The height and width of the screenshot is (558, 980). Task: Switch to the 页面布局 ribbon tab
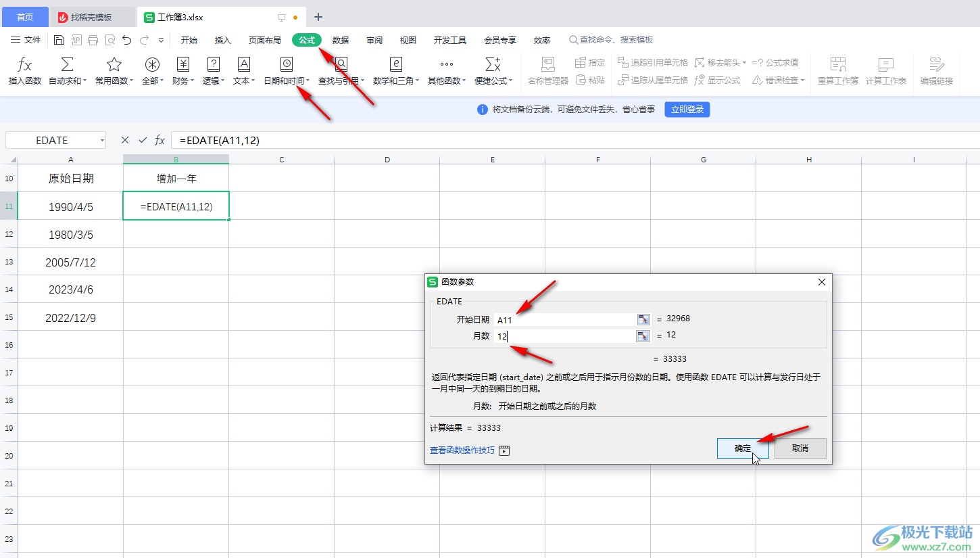tap(265, 41)
